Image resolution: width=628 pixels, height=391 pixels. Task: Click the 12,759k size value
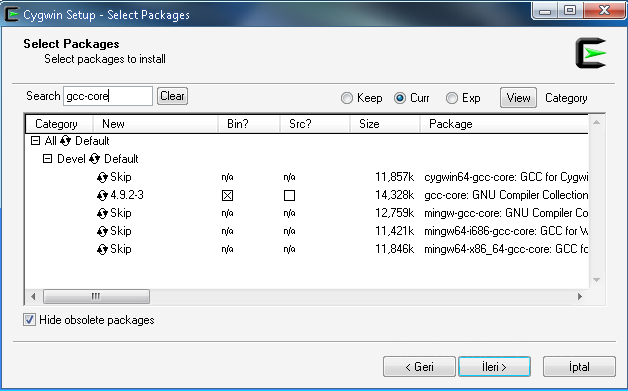tap(395, 213)
